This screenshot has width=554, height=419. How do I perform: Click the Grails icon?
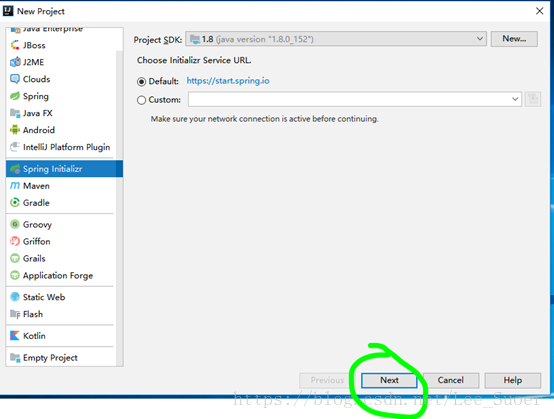(15, 258)
